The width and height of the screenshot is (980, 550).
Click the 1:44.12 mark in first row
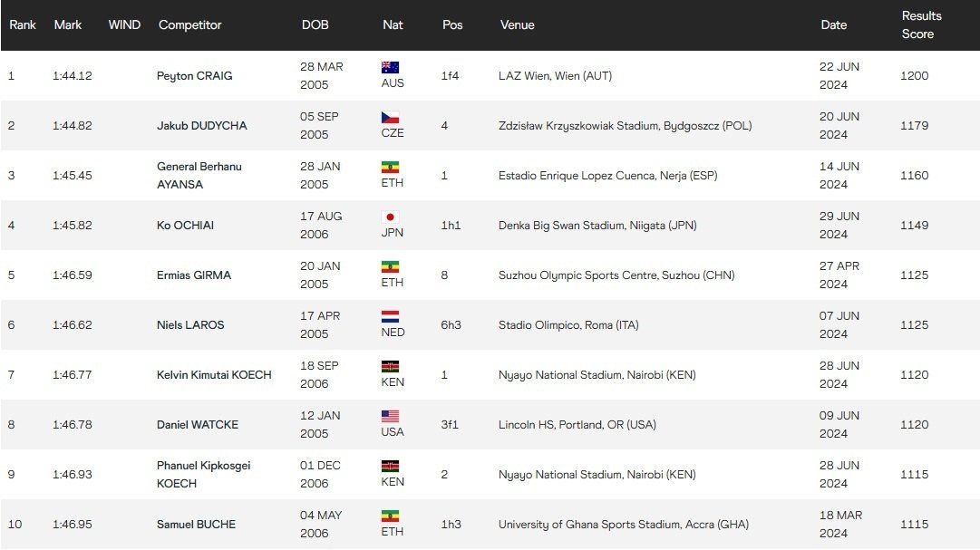pyautogui.click(x=73, y=76)
